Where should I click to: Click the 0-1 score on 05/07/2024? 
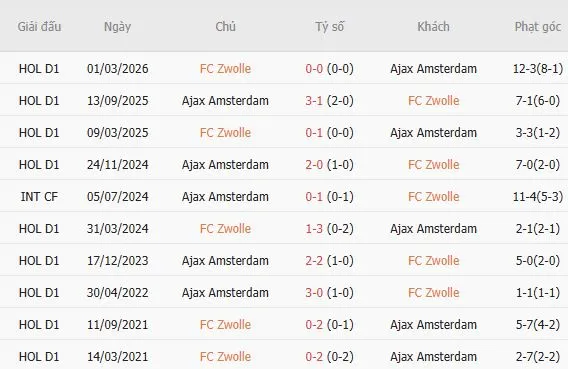[314, 197]
